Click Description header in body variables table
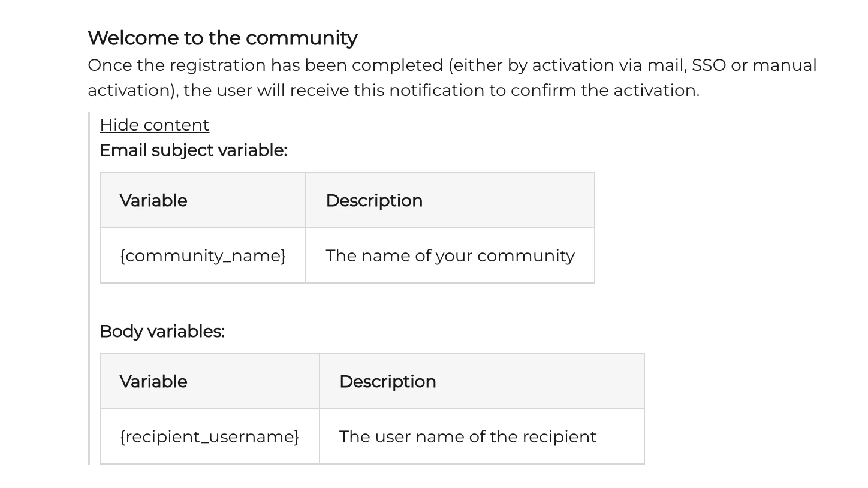This screenshot has height=488, width=868. pyautogui.click(x=482, y=381)
